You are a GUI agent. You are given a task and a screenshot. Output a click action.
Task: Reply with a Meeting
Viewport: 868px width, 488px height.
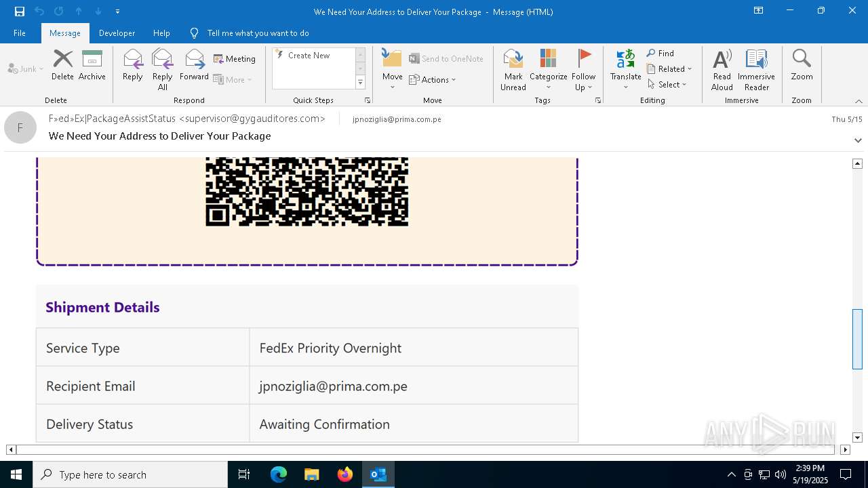click(x=235, y=59)
